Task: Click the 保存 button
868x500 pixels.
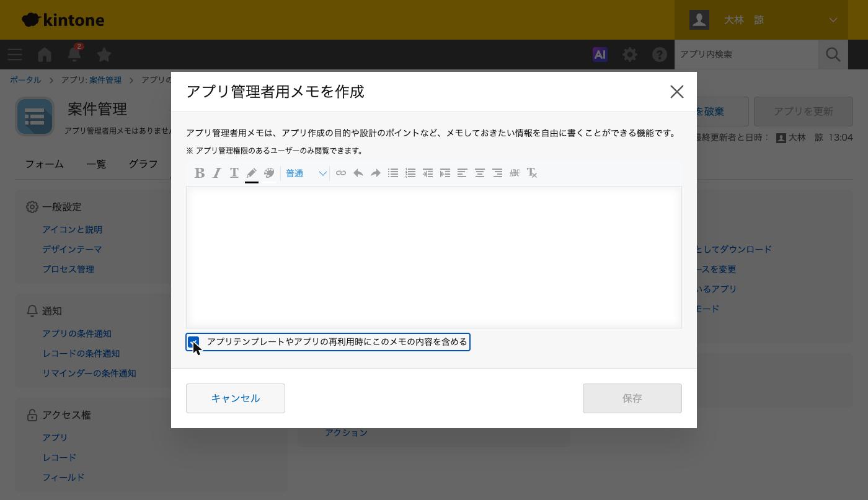Action: click(x=632, y=398)
